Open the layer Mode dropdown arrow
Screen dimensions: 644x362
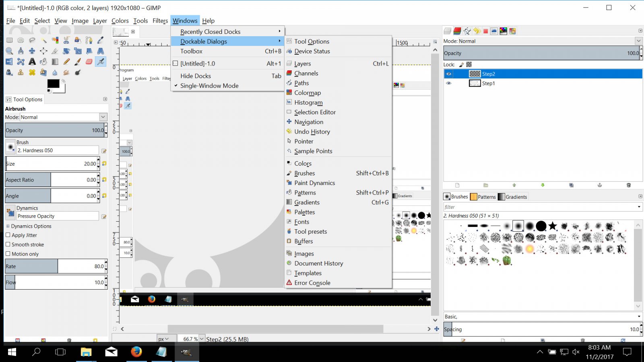[638, 41]
